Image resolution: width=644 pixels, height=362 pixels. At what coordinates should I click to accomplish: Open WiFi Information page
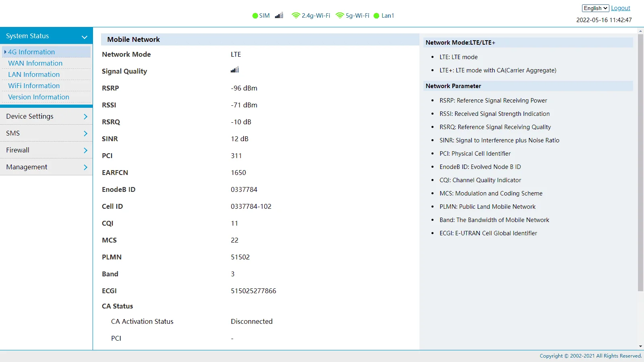[34, 86]
